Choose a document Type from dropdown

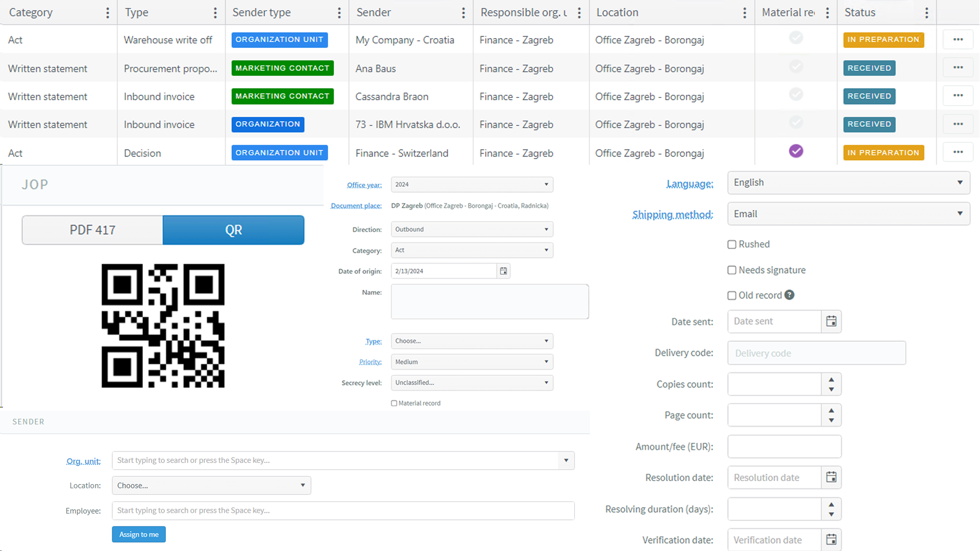pyautogui.click(x=472, y=341)
